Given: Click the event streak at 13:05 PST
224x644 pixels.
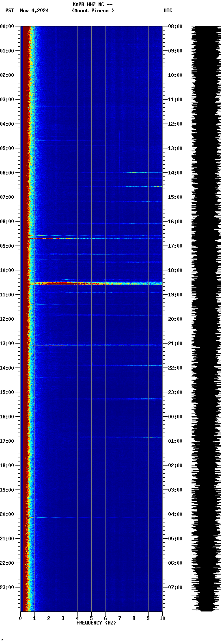Looking at the screenshot, I should click(x=95, y=346).
